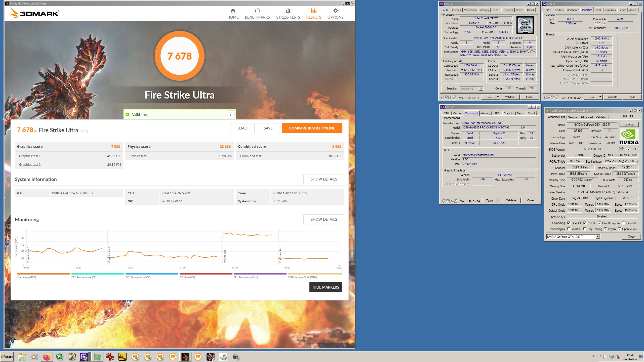Open the Windows Start menu

7,357
